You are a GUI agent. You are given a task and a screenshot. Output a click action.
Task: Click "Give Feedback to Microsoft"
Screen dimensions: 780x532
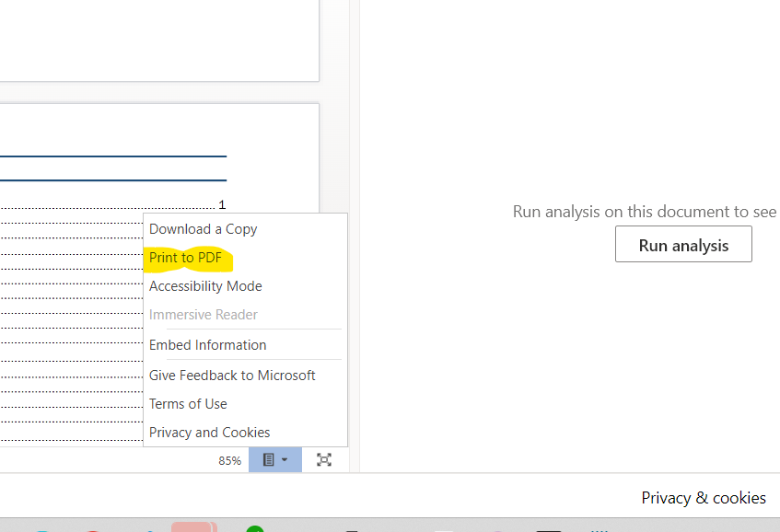(232, 375)
